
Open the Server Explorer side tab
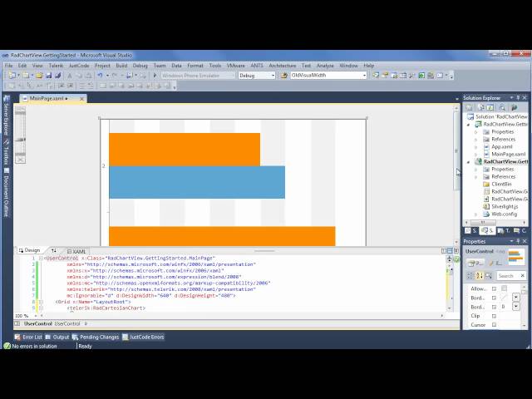(x=6, y=116)
